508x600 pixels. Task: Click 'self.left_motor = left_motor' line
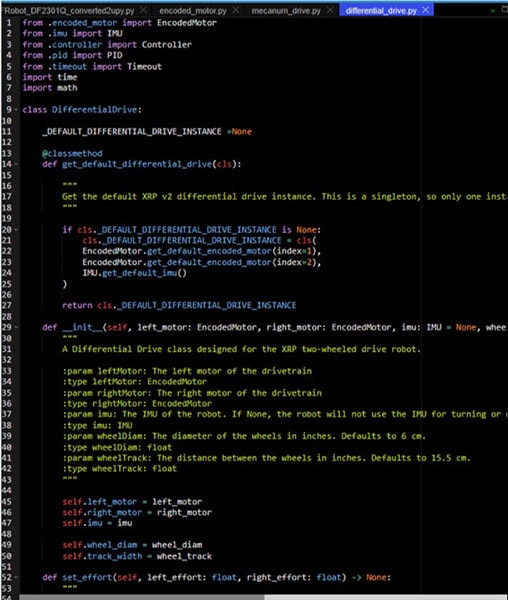click(x=132, y=502)
